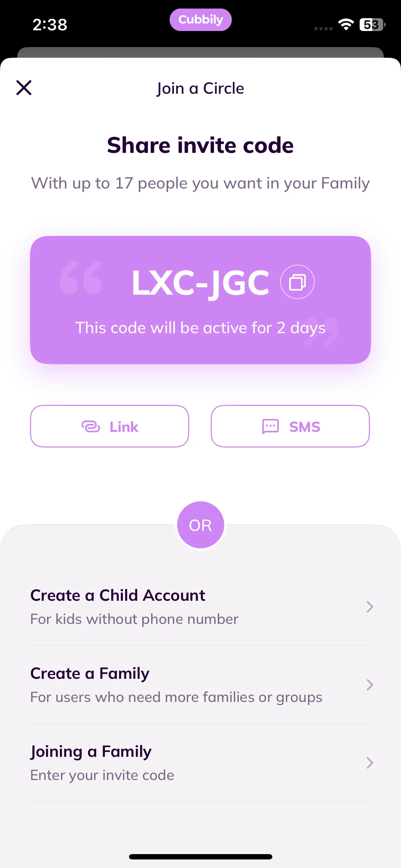The height and width of the screenshot is (868, 401).
Task: Tap the home indicator bar
Action: tap(200, 857)
